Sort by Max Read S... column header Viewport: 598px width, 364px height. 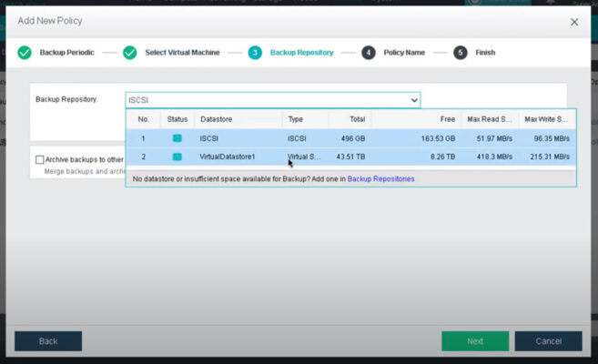point(490,119)
